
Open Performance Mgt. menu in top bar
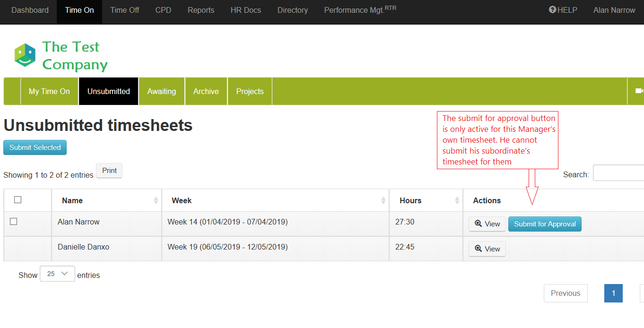coord(360,10)
